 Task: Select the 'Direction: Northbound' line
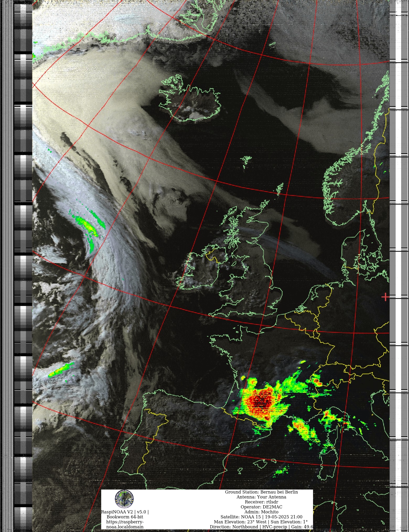click(261, 527)
